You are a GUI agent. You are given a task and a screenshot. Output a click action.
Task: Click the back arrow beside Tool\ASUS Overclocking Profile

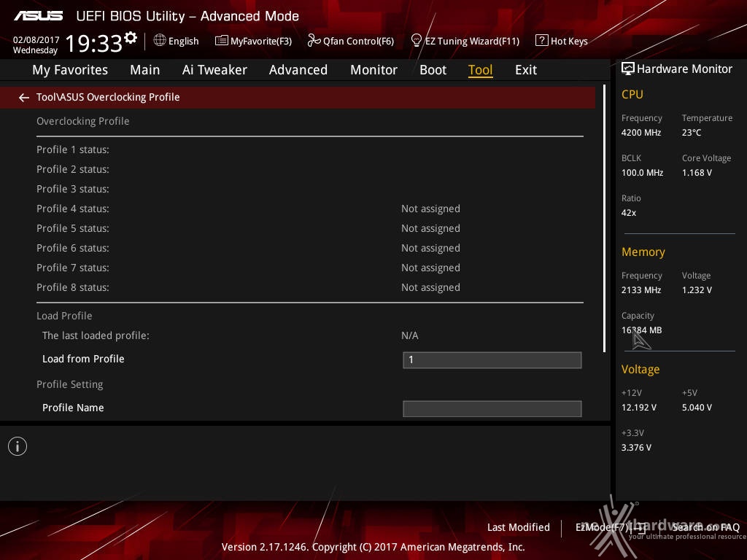[23, 98]
